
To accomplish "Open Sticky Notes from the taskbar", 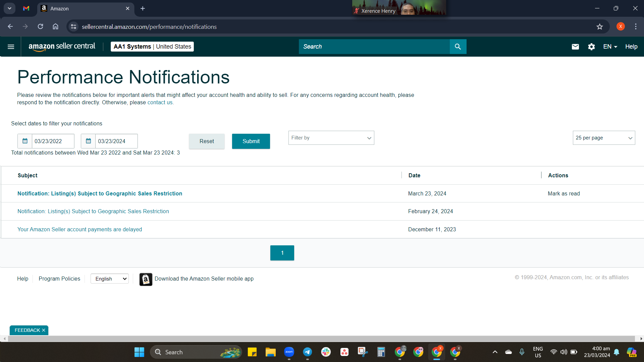I will click(252, 352).
